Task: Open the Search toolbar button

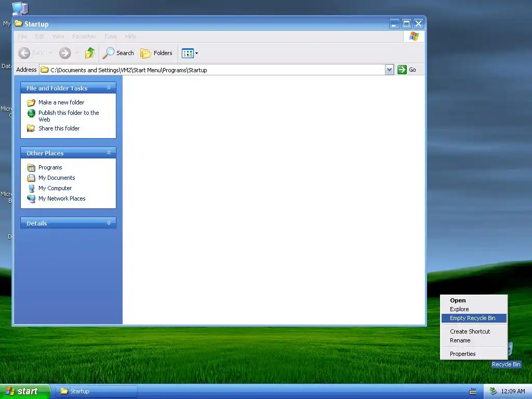Action: [118, 53]
